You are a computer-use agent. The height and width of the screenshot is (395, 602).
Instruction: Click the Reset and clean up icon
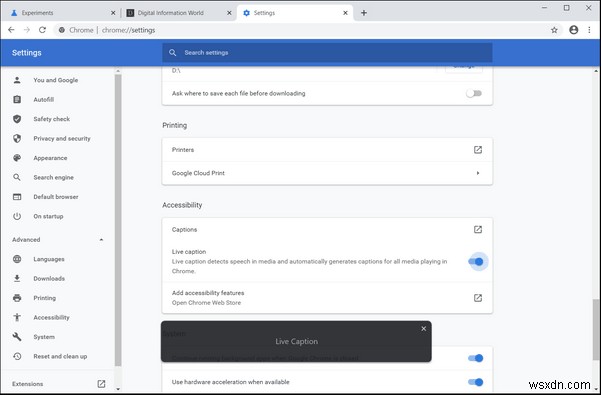coord(17,356)
